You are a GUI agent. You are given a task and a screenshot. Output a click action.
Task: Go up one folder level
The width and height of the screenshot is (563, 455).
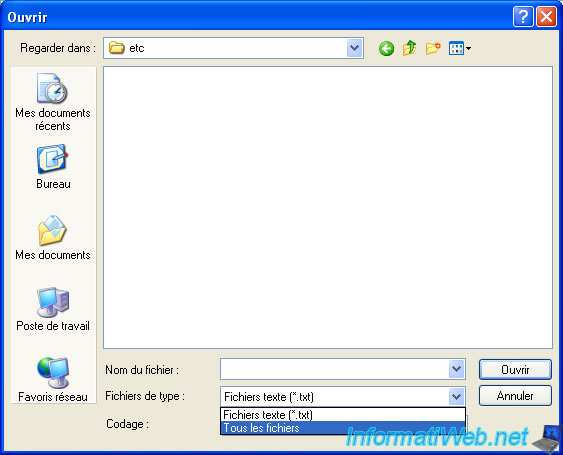coord(409,48)
